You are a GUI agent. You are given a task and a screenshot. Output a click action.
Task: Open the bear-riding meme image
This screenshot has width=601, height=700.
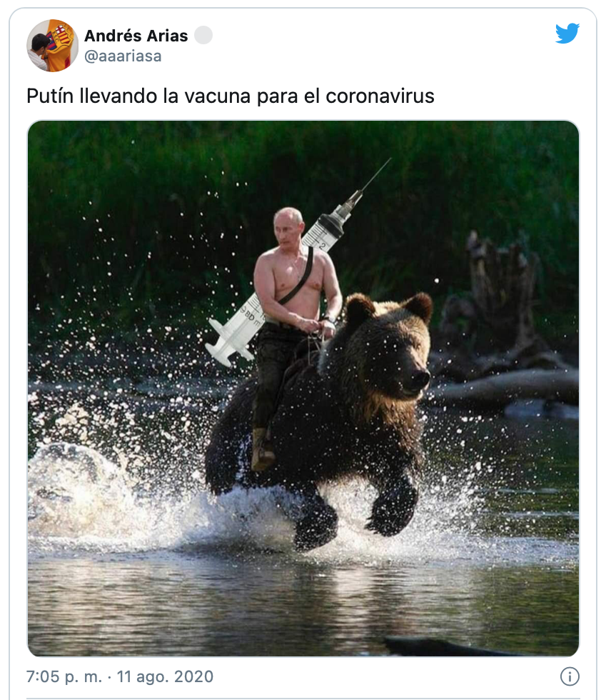click(303, 389)
